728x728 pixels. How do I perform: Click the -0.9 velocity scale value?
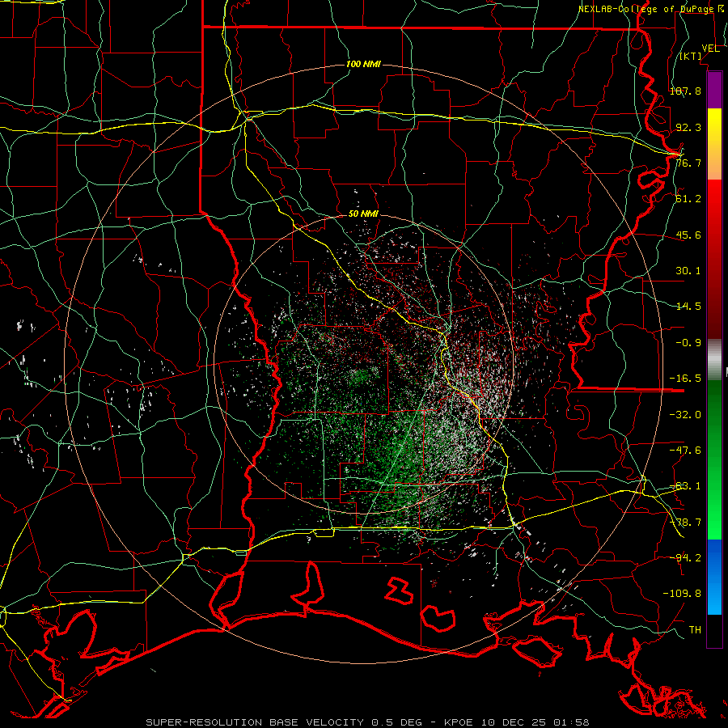[x=688, y=343]
